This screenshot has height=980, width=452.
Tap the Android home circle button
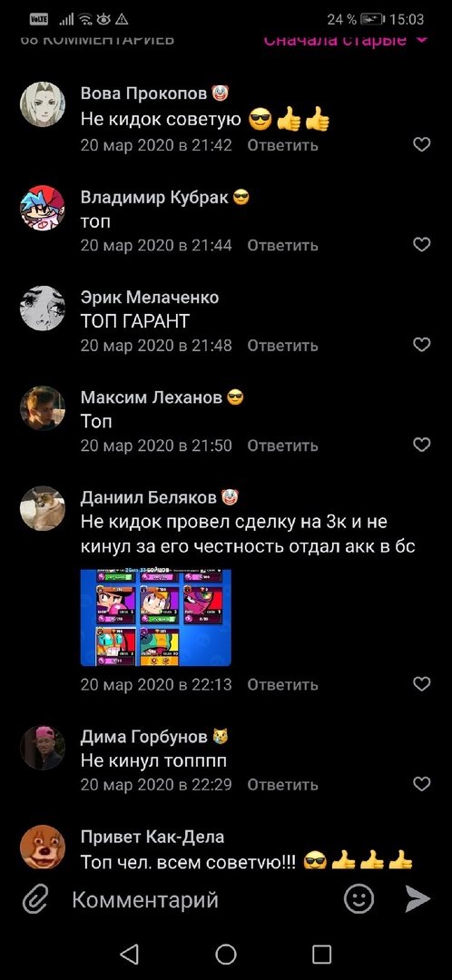[226, 954]
